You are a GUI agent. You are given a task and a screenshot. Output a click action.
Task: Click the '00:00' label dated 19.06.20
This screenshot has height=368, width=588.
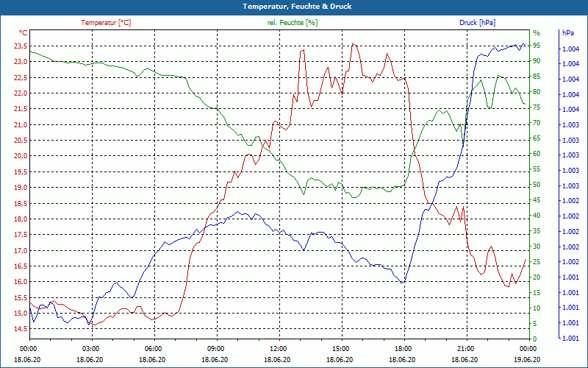pos(529,348)
